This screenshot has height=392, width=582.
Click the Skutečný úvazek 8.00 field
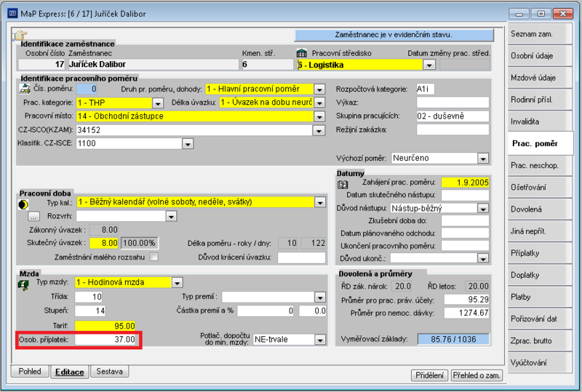point(104,243)
